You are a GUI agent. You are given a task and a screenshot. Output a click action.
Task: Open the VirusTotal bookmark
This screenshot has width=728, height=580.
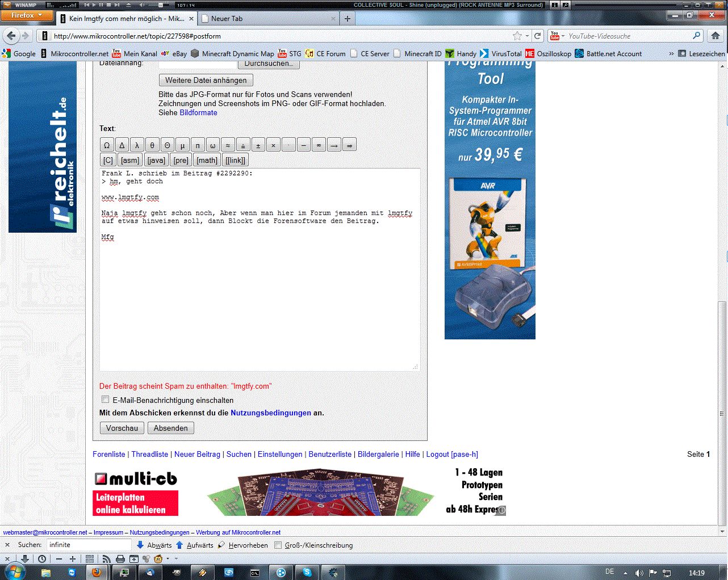pyautogui.click(x=500, y=54)
